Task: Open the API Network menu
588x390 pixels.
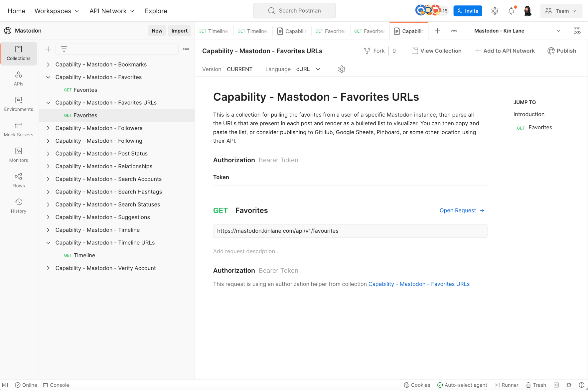Action: [x=112, y=11]
